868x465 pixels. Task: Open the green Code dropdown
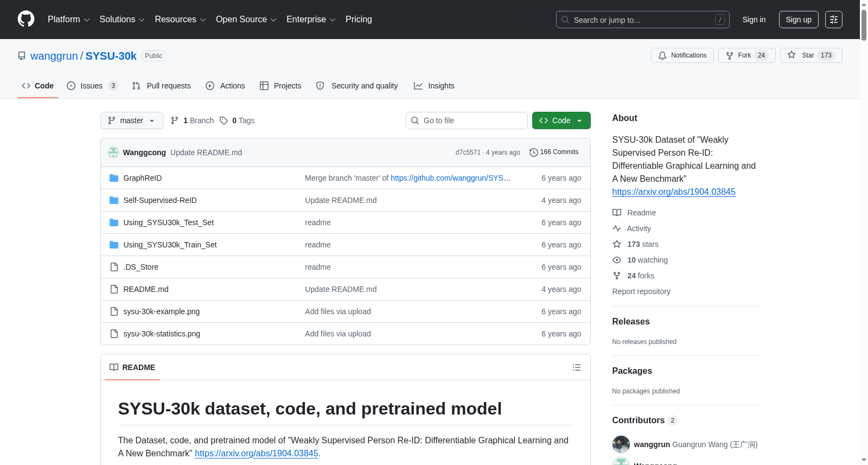pyautogui.click(x=561, y=120)
